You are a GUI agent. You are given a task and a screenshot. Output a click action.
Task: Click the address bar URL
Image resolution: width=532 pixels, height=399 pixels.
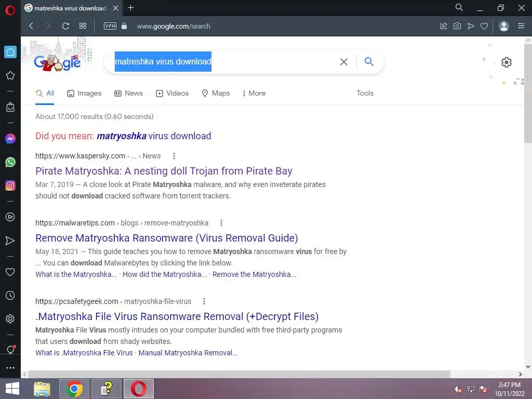point(174,26)
